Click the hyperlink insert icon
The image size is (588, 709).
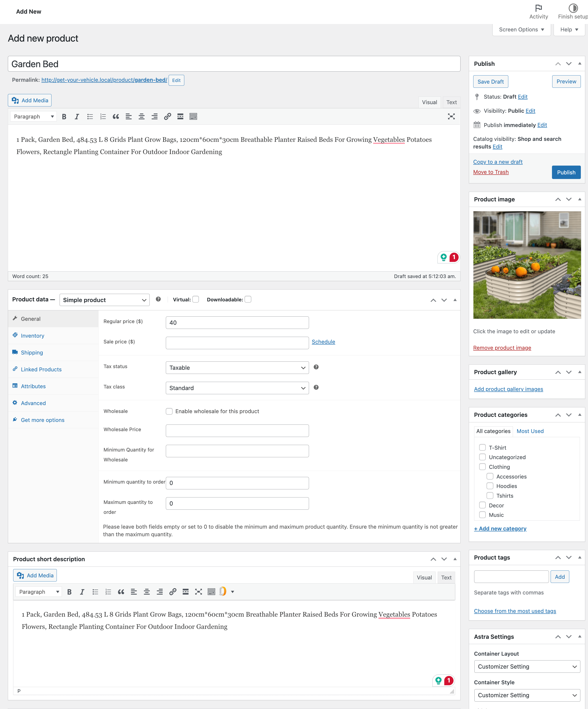(167, 117)
